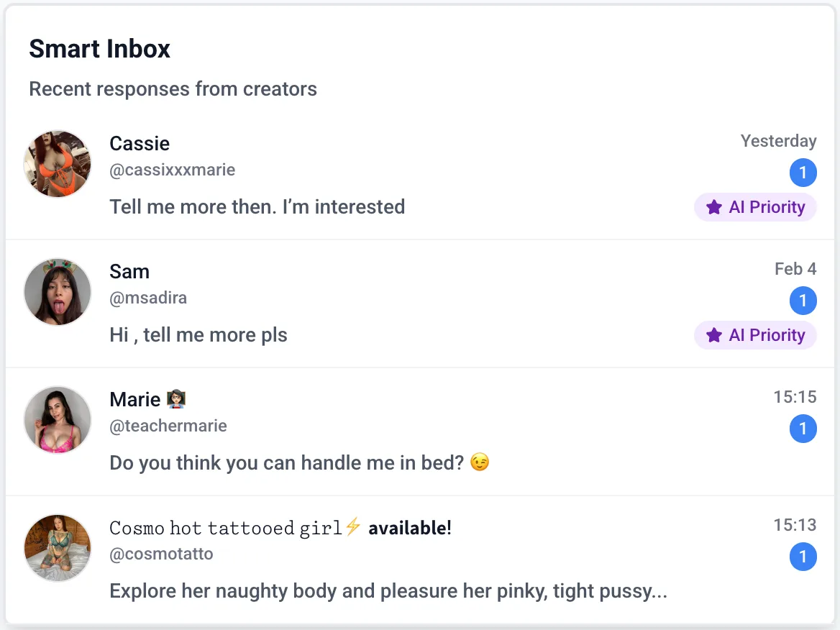The width and height of the screenshot is (840, 630).
Task: View Marie's profile photo
Action: coord(58,419)
